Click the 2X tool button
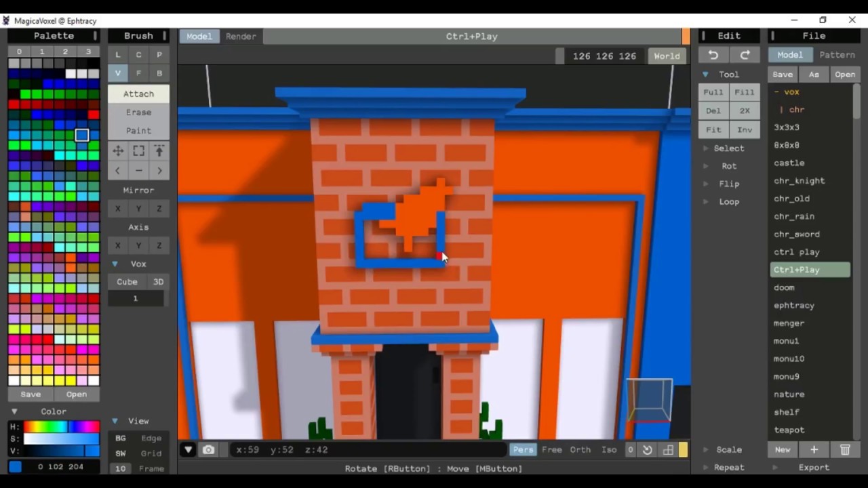The height and width of the screenshot is (488, 868). point(745,110)
